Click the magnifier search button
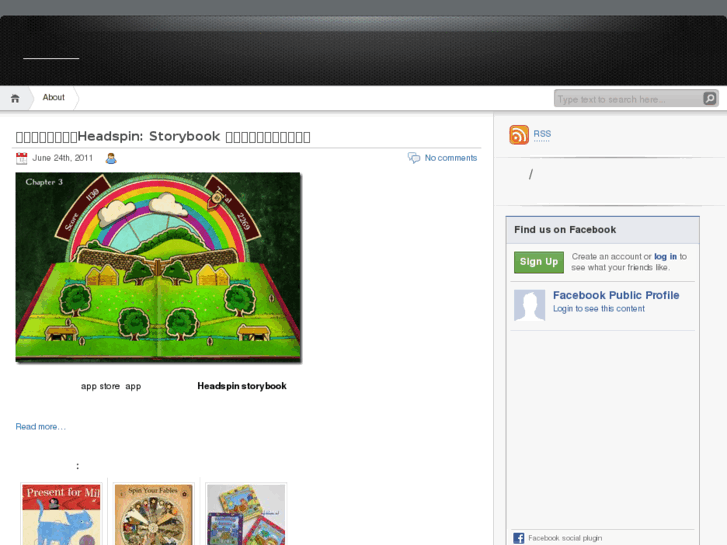Image resolution: width=727 pixels, height=545 pixels. pos(710,98)
